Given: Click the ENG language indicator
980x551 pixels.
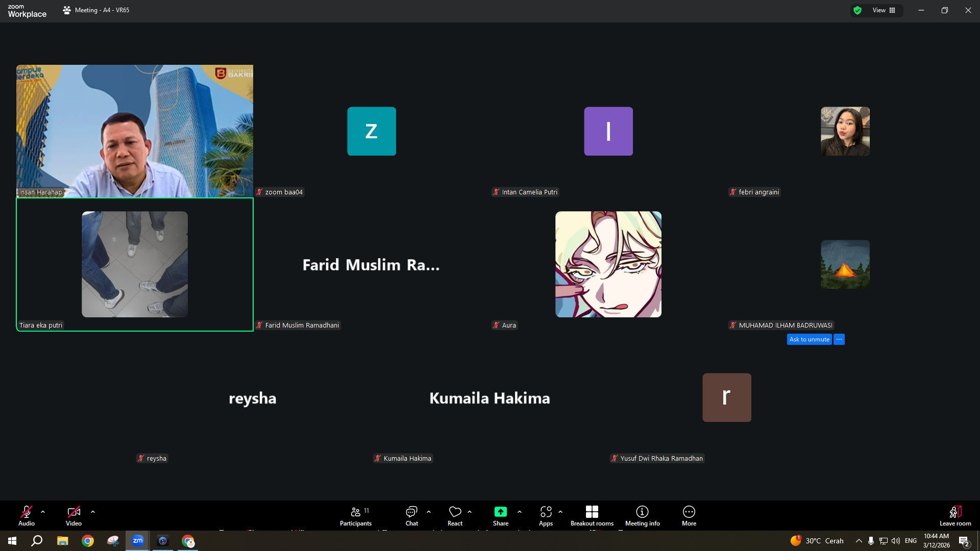Looking at the screenshot, I should tap(911, 541).
